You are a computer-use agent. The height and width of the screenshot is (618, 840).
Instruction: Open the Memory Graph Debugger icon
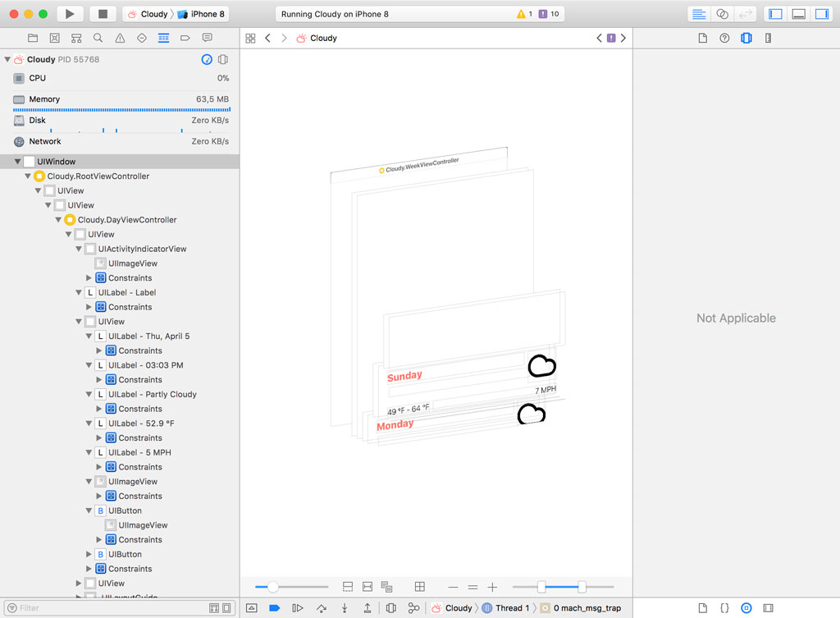413,608
